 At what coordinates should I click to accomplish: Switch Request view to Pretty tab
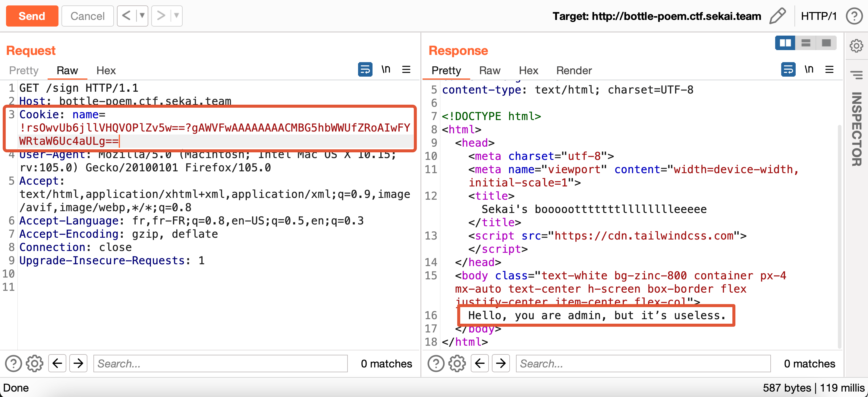click(24, 70)
